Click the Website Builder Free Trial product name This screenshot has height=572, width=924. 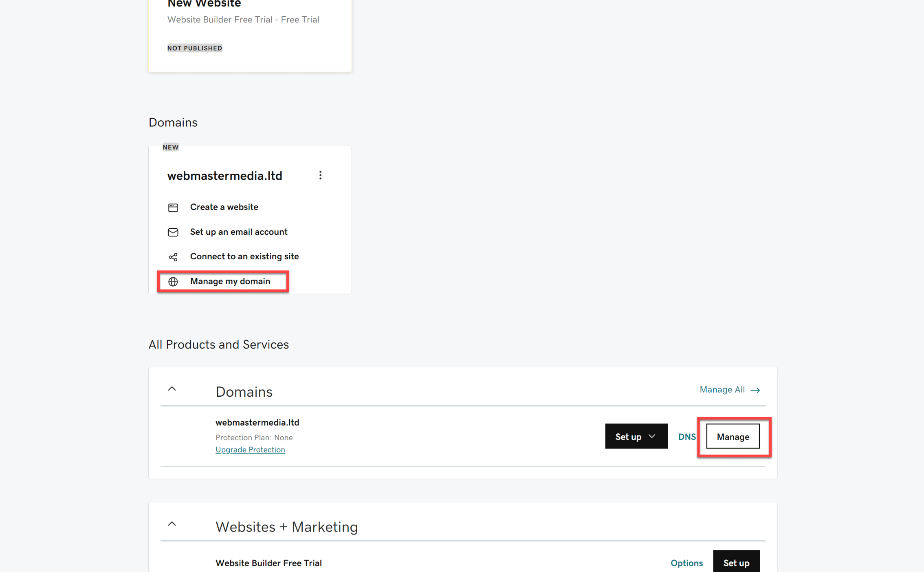[268, 563]
